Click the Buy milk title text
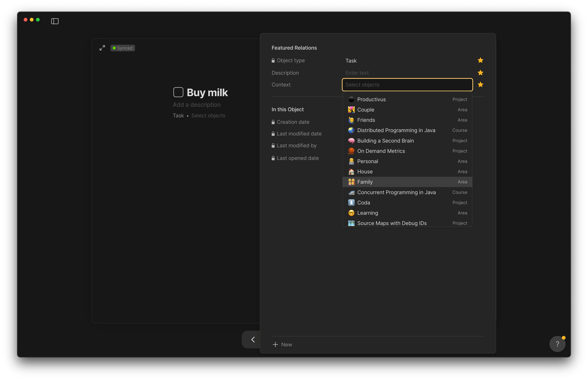The image size is (588, 380). [x=207, y=92]
